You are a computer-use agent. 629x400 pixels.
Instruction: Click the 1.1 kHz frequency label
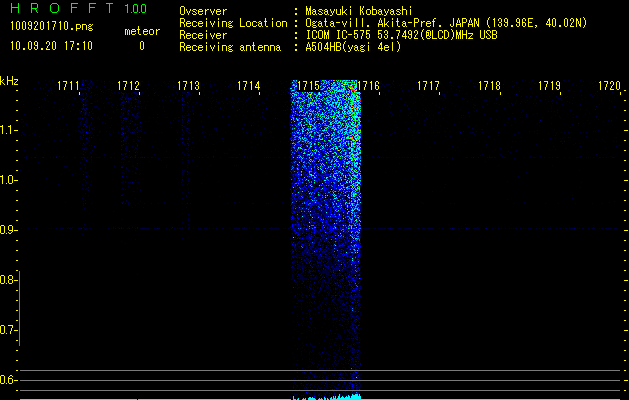(x=8, y=130)
